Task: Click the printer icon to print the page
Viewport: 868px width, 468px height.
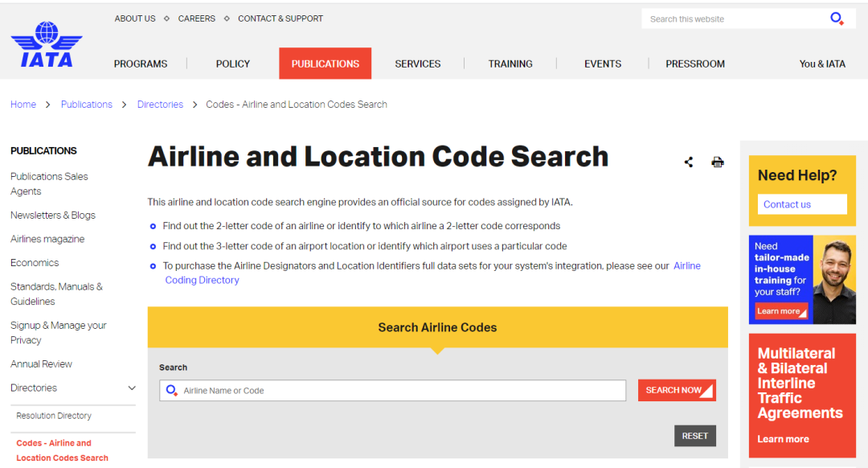Action: [x=718, y=162]
